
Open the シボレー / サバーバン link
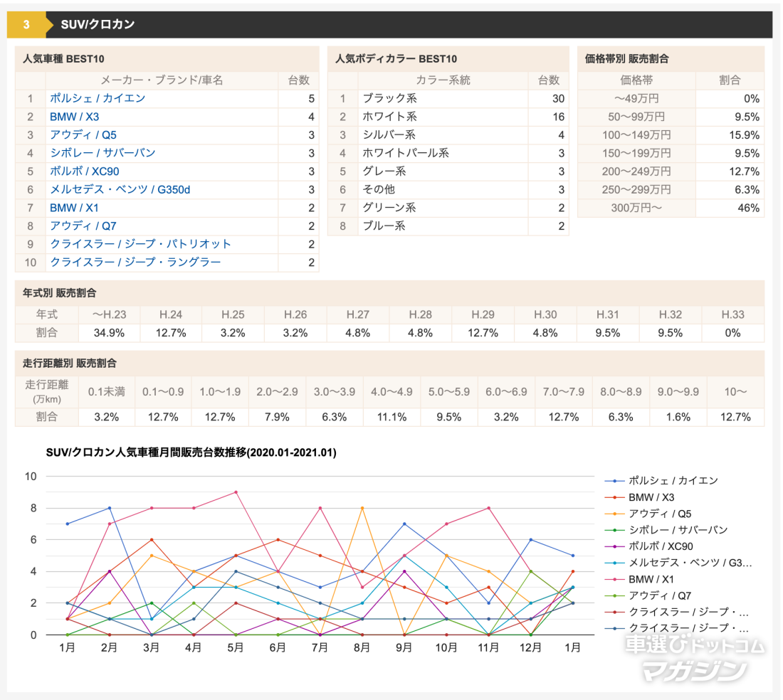point(103,153)
